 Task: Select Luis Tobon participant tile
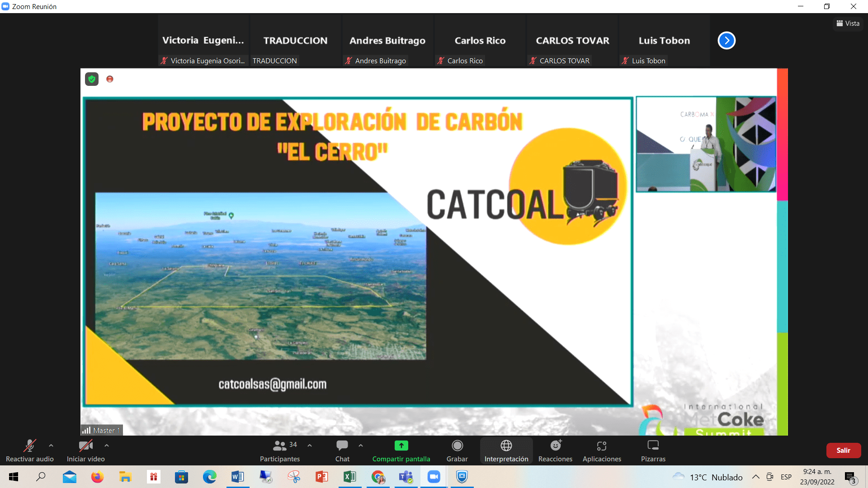(664, 41)
